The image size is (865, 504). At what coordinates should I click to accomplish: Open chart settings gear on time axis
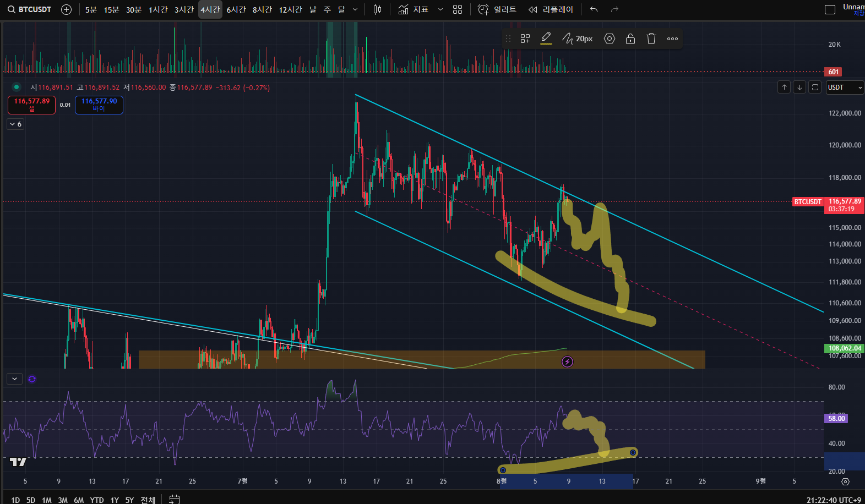point(845,481)
